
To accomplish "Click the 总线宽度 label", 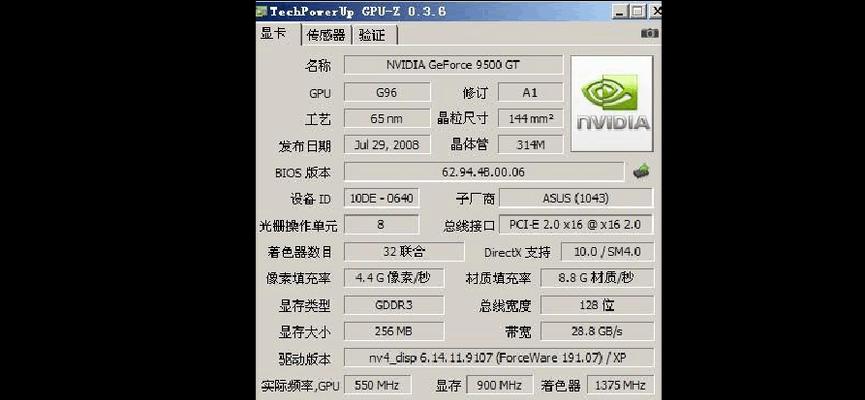I will (x=505, y=305).
